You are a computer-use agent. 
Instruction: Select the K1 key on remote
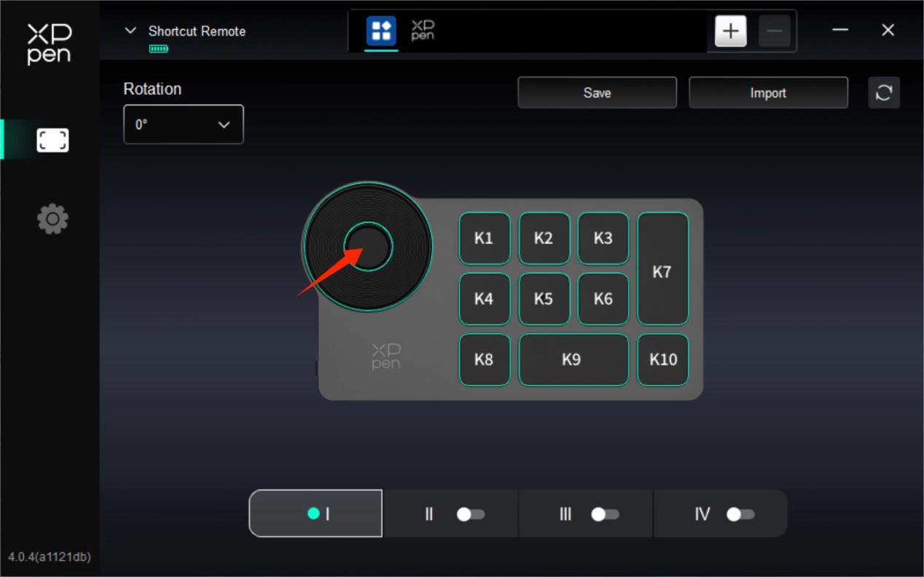click(484, 238)
